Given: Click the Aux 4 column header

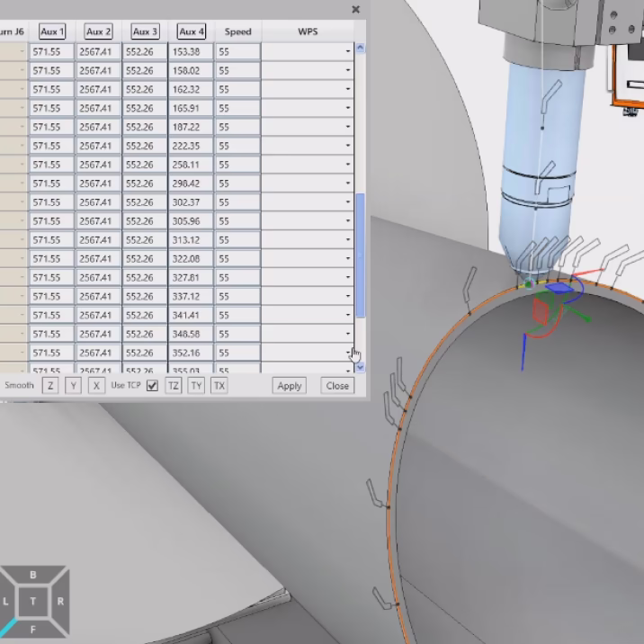Looking at the screenshot, I should (191, 31).
